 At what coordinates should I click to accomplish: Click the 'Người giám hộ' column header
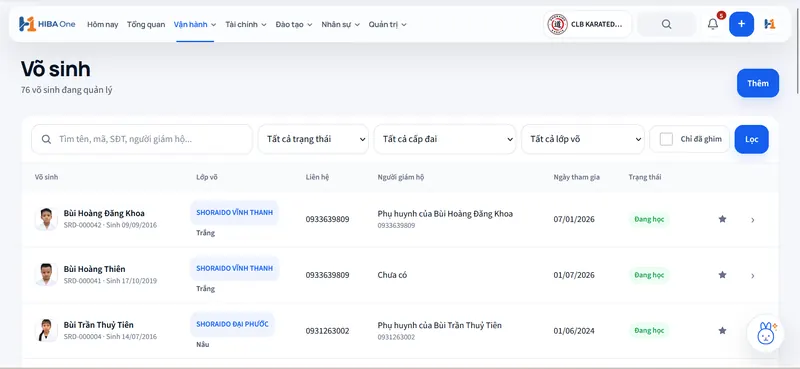(401, 177)
